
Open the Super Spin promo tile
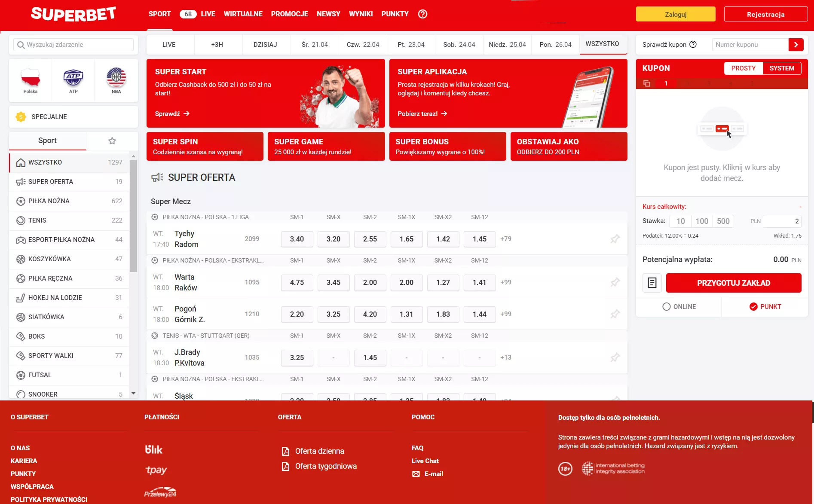(x=205, y=147)
